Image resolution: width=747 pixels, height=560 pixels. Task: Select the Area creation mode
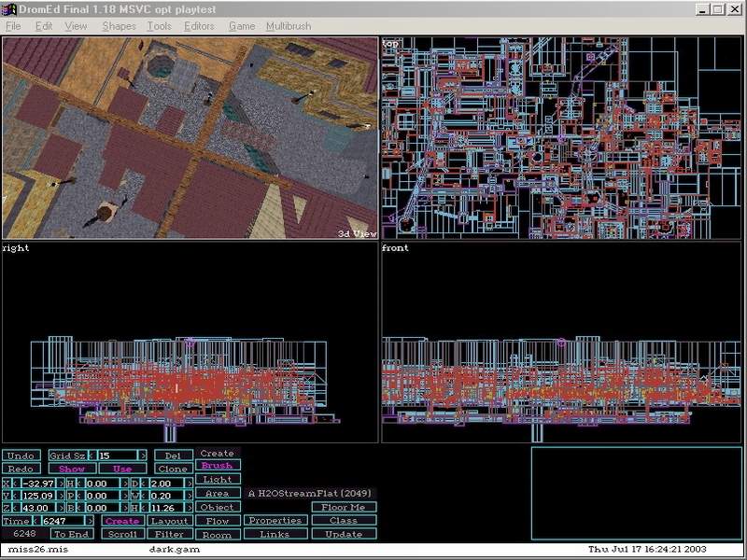coord(218,494)
